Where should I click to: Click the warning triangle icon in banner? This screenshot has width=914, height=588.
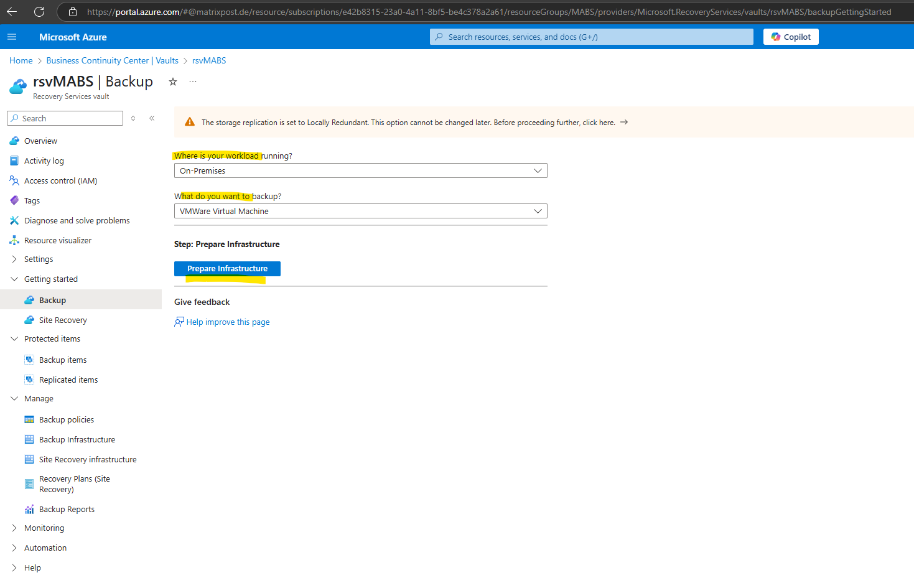pyautogui.click(x=190, y=122)
